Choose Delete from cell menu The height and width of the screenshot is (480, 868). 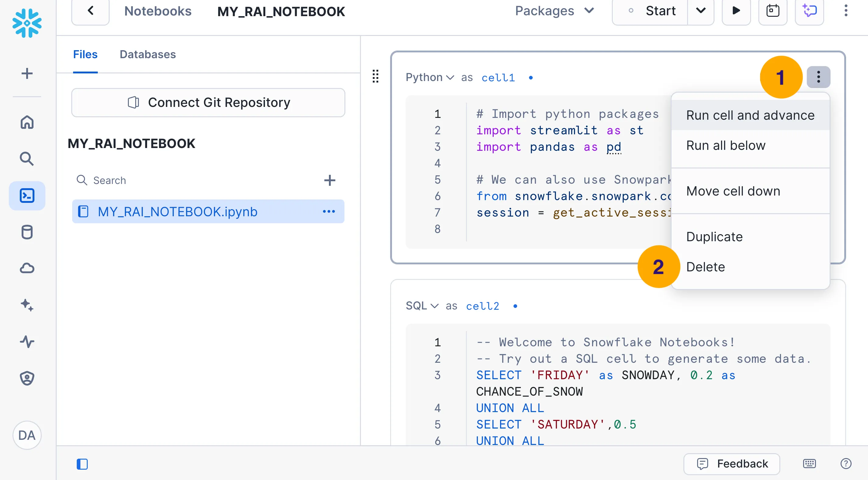click(750, 266)
